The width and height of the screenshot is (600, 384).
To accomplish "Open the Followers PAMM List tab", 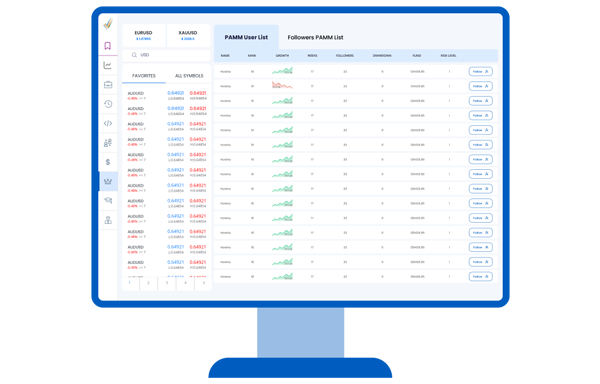I will (315, 37).
